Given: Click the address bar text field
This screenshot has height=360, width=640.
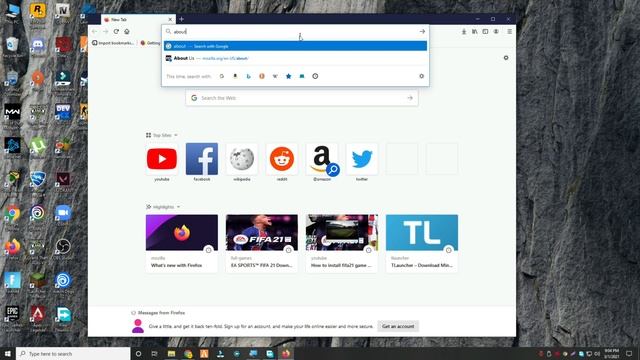Looking at the screenshot, I should tap(294, 31).
